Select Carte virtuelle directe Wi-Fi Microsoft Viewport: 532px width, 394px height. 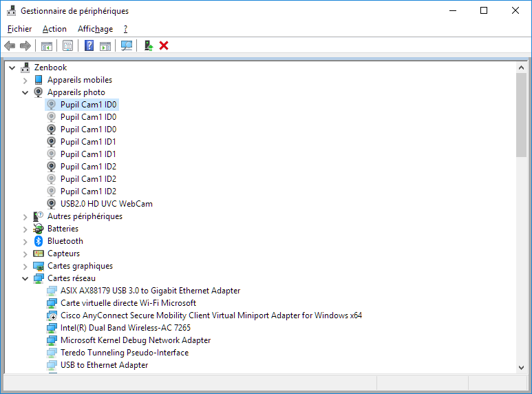click(x=128, y=303)
